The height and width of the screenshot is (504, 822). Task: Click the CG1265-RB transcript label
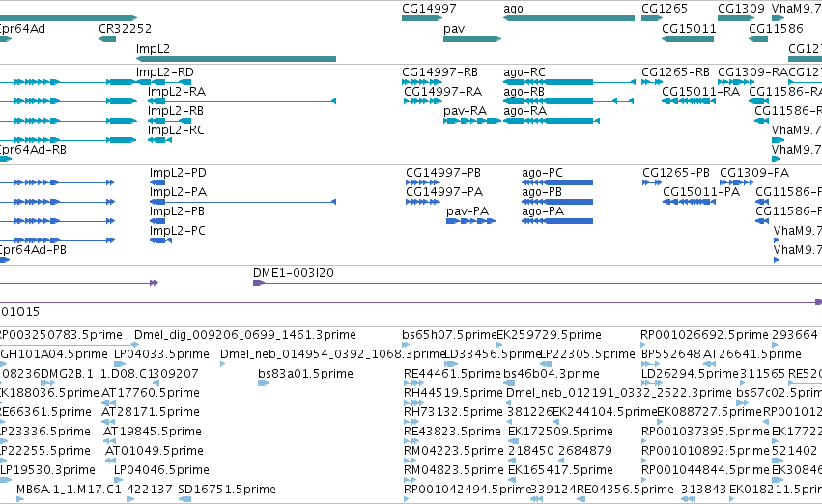[x=675, y=72]
